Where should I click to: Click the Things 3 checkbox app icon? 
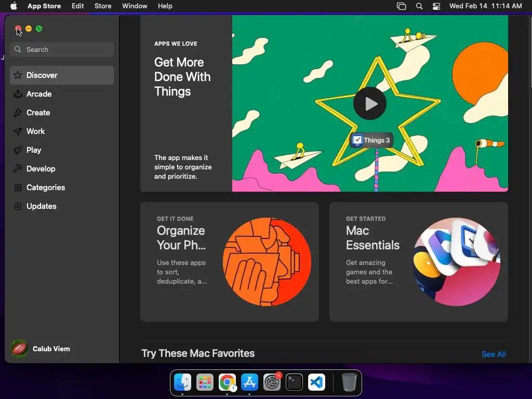coord(357,140)
